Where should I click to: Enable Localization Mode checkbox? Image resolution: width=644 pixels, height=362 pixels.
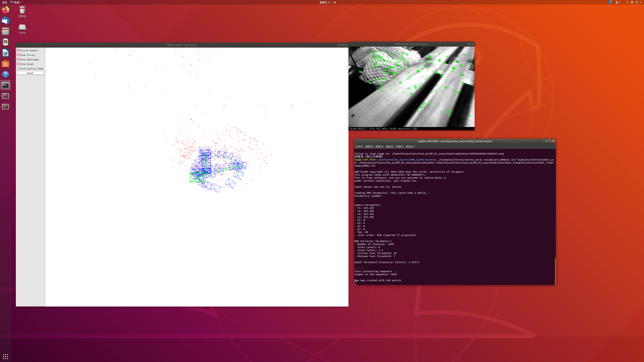(18, 68)
